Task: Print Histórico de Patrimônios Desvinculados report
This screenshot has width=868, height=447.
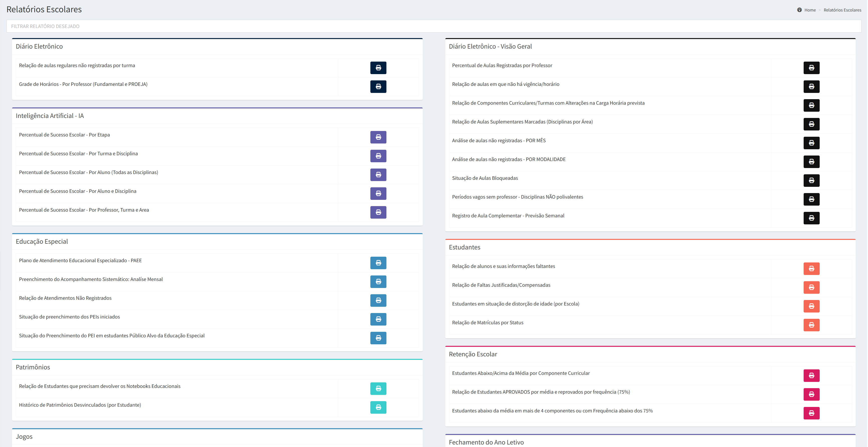Action: tap(378, 407)
